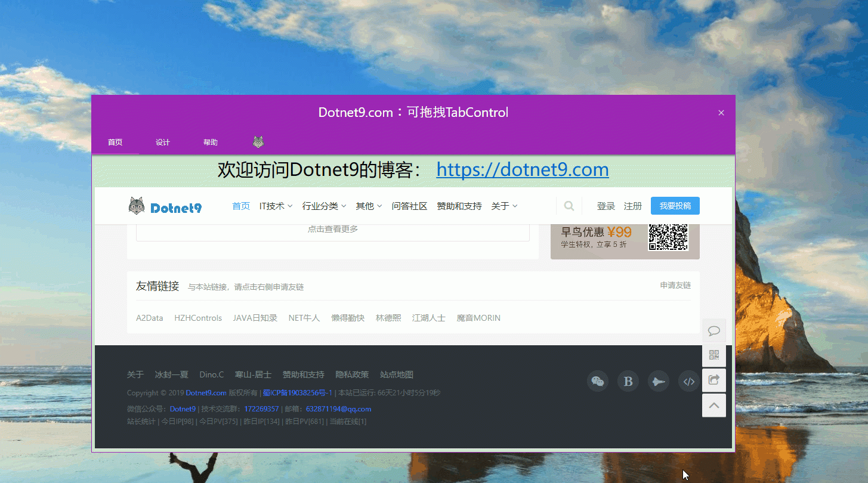Open the 懒得勤快 friend link

[348, 318]
